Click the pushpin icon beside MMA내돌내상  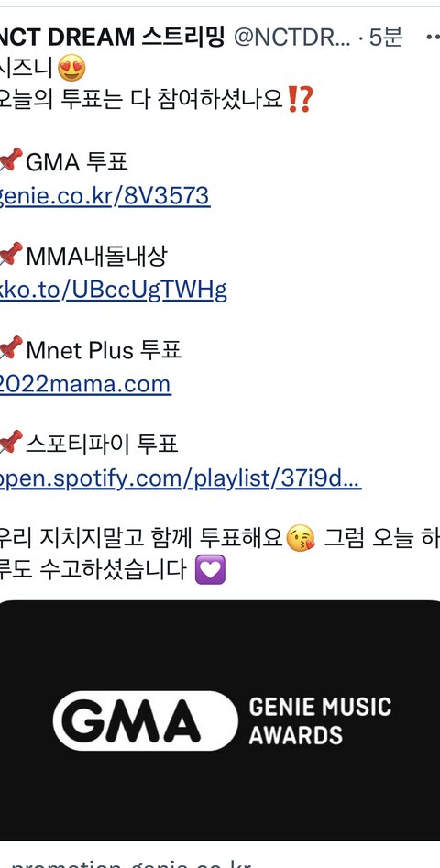pyautogui.click(x=10, y=254)
